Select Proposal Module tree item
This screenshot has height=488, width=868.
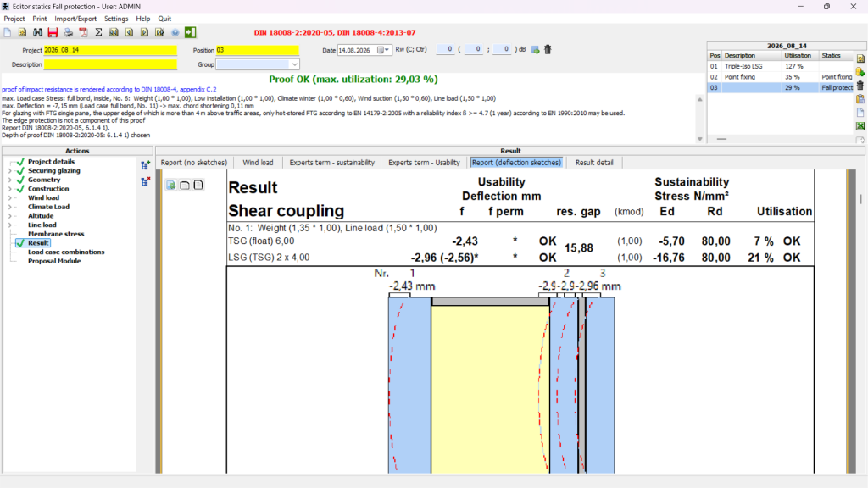tap(54, 261)
